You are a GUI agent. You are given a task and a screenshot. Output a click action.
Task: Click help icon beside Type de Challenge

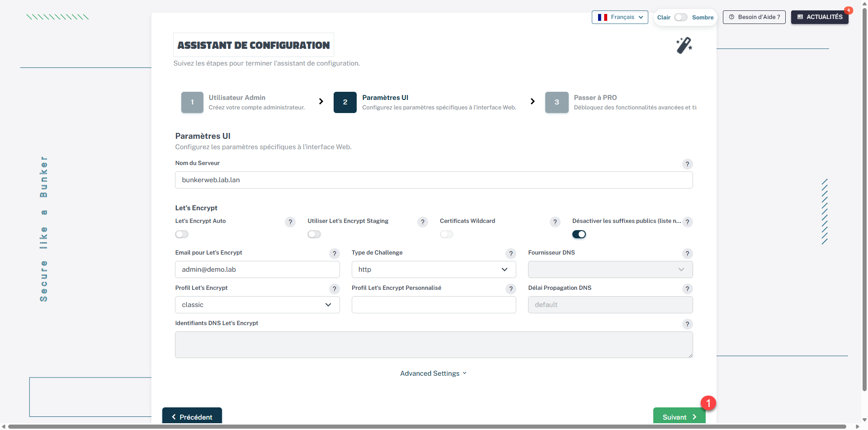click(x=511, y=254)
